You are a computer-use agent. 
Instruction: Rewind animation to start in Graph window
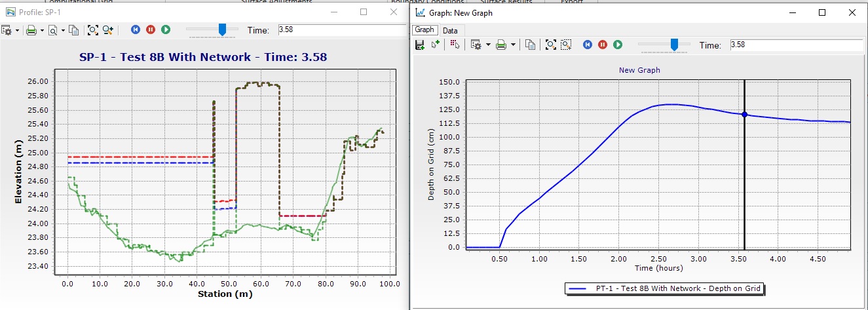coord(588,45)
